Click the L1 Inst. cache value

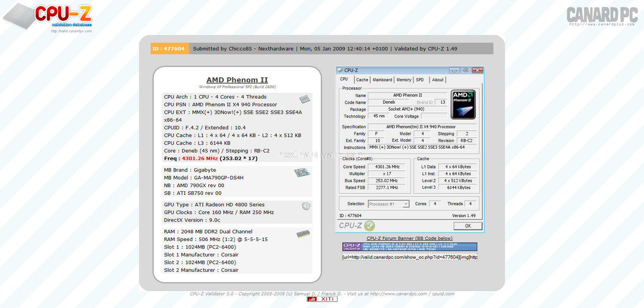(x=458, y=174)
